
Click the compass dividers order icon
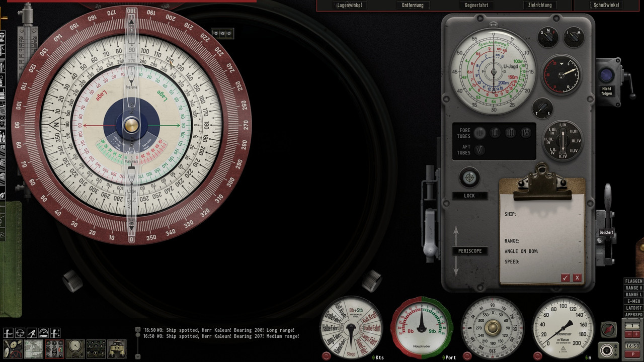[32, 333]
